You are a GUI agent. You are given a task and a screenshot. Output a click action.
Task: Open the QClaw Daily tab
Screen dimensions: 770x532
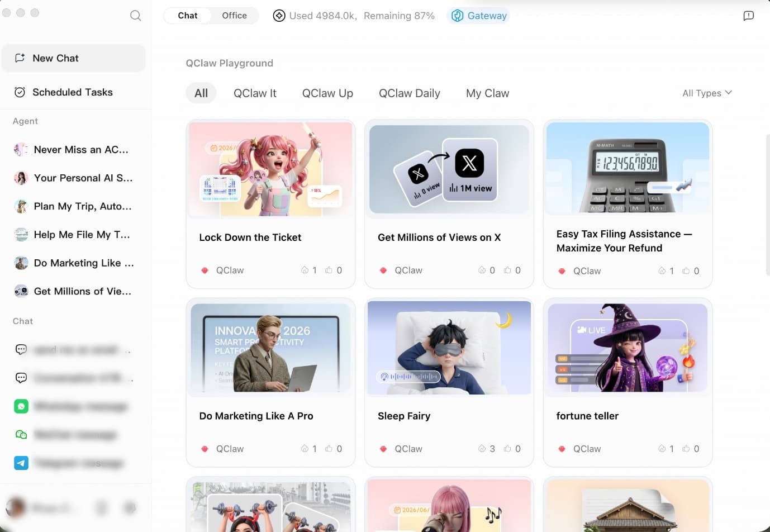pos(409,93)
